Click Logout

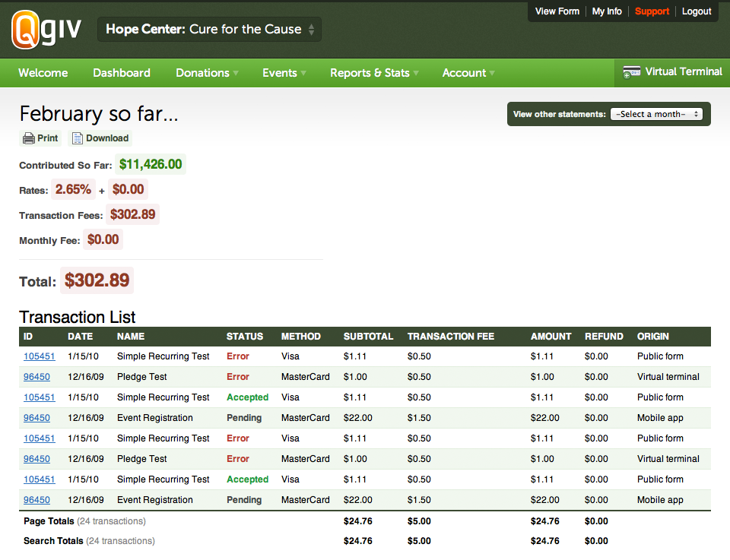coord(697,11)
